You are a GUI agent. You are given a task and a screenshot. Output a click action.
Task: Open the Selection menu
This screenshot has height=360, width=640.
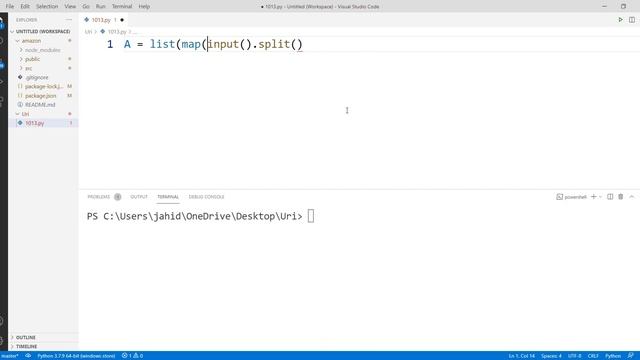[47, 7]
